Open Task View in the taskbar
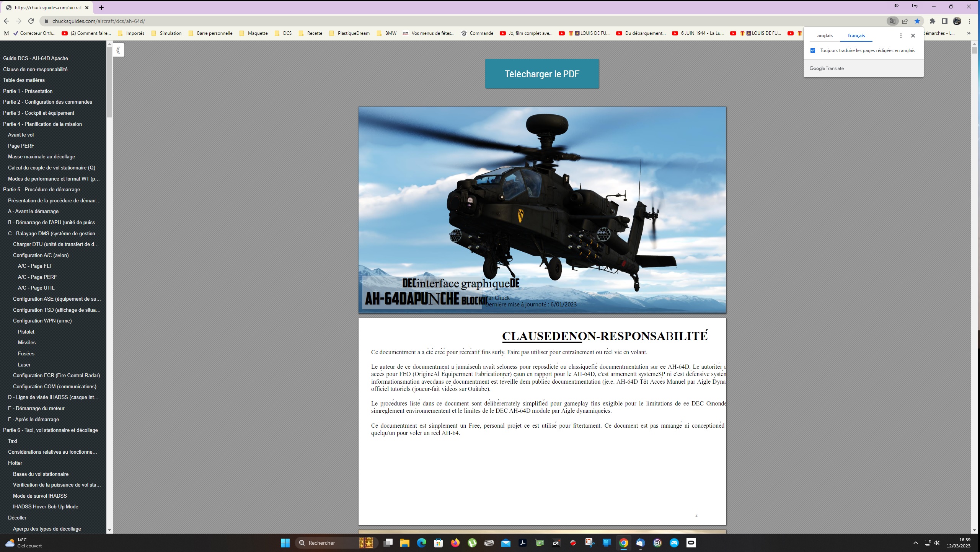Image resolution: width=980 pixels, height=552 pixels. [388, 543]
